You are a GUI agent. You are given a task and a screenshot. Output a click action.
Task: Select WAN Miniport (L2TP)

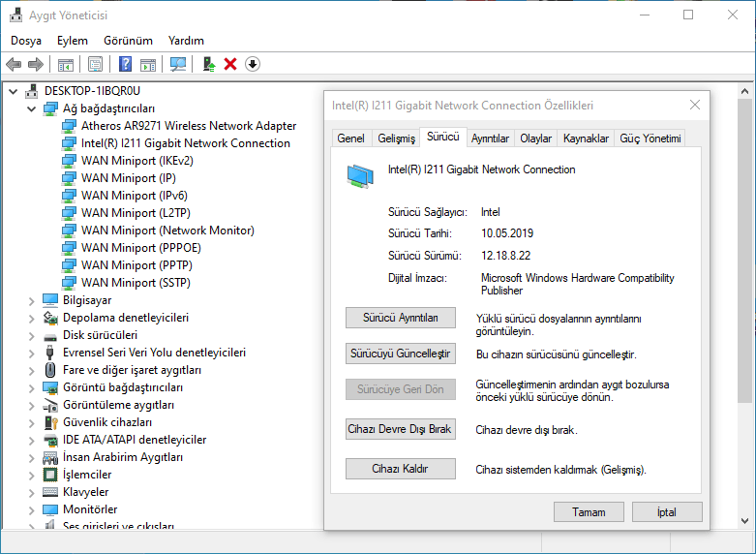tap(136, 213)
